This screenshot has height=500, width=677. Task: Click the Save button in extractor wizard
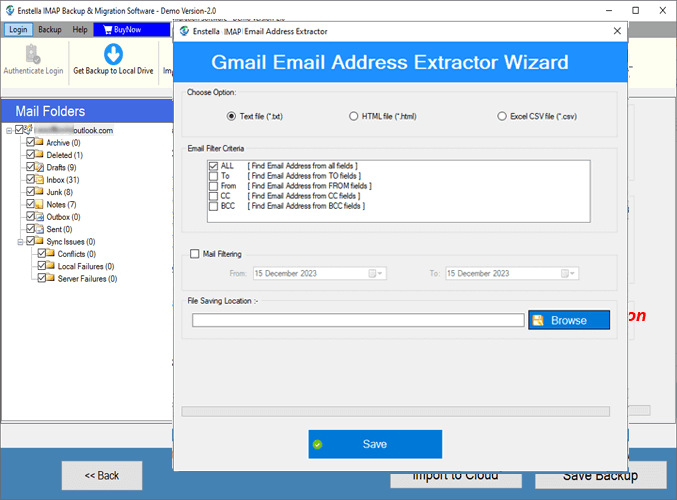click(x=375, y=444)
